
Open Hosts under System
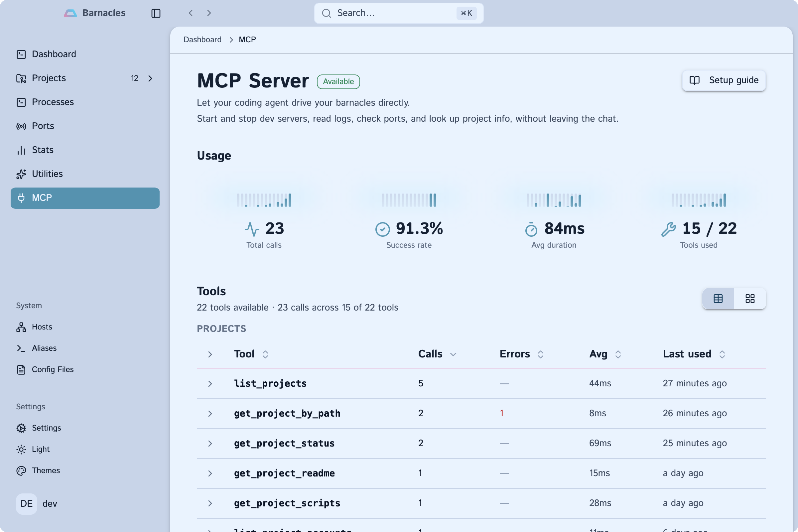click(x=85, y=327)
